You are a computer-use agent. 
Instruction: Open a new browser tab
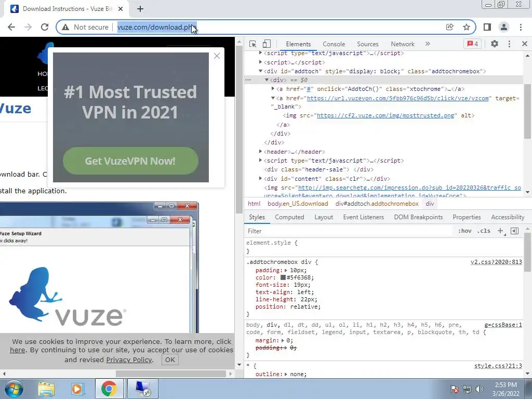(140, 9)
